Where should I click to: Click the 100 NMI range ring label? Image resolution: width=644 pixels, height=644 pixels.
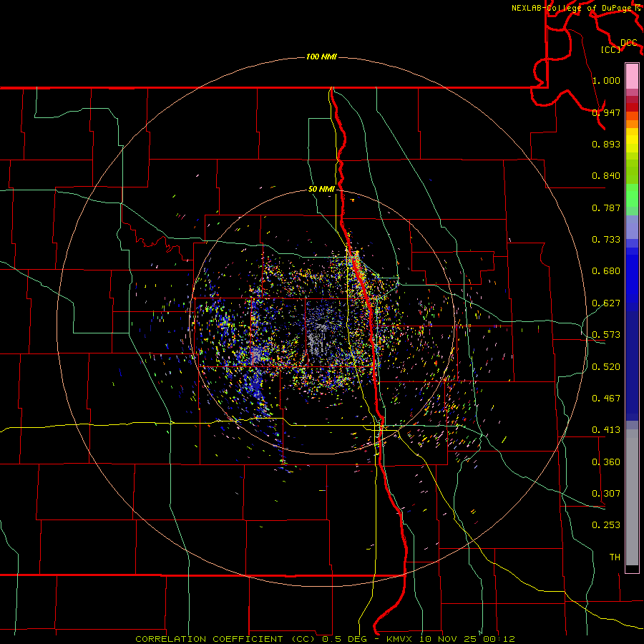tap(321, 57)
